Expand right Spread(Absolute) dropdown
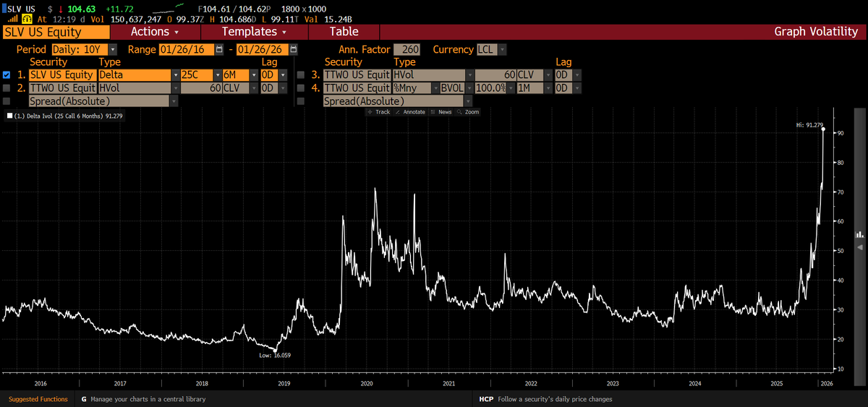Image resolution: width=868 pixels, height=407 pixels. [x=468, y=101]
